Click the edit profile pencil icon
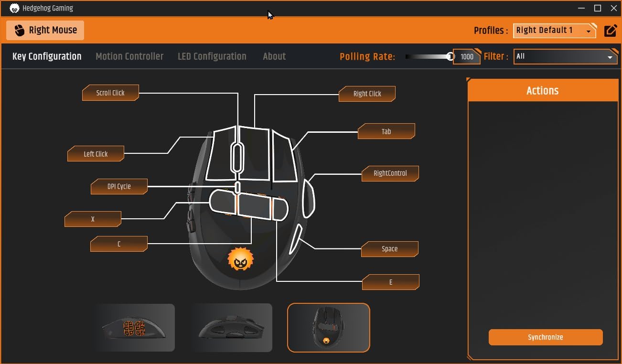 (611, 31)
